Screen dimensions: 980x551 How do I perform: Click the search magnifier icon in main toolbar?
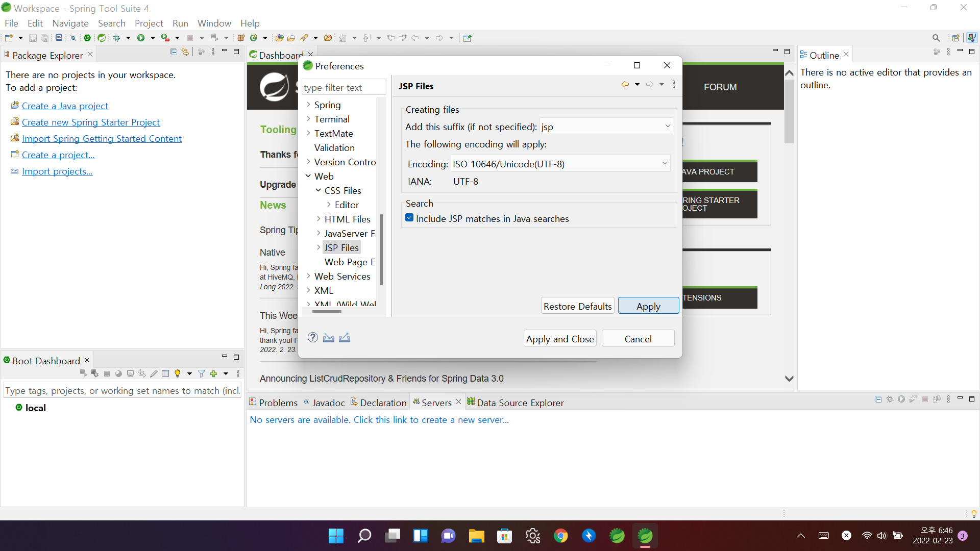[936, 38]
